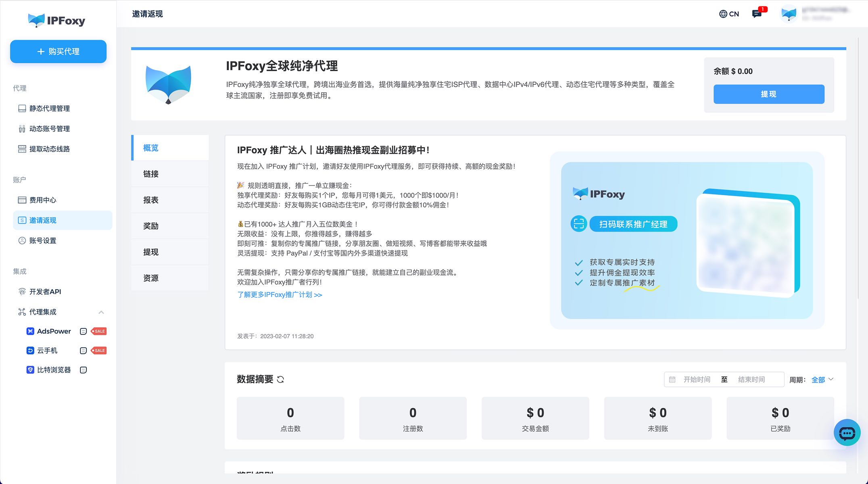Click the 已奖励 stat card
868x484 pixels.
pyautogui.click(x=780, y=418)
